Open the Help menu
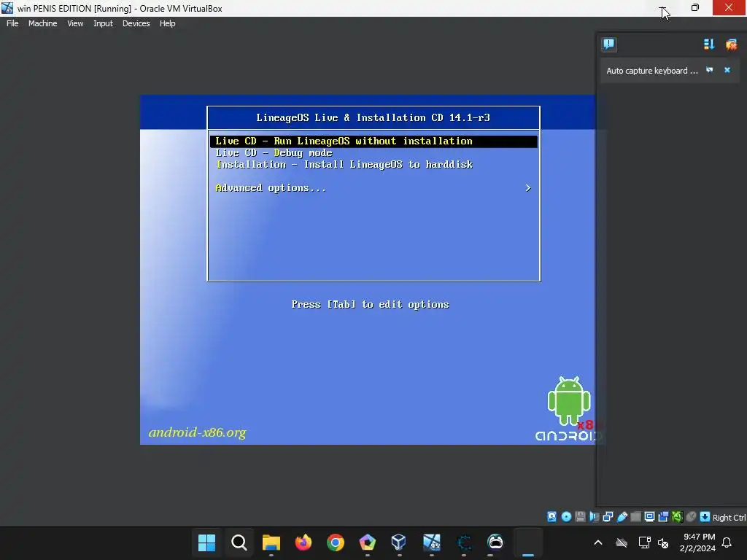This screenshot has height=560, width=747. (167, 23)
